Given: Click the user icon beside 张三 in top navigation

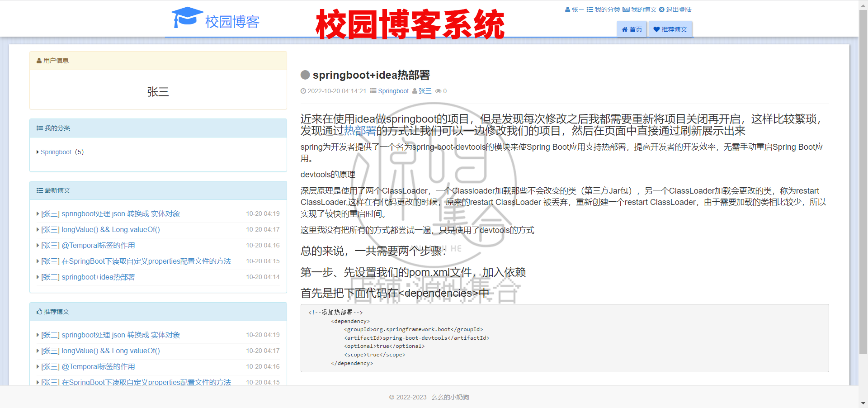Looking at the screenshot, I should [567, 9].
